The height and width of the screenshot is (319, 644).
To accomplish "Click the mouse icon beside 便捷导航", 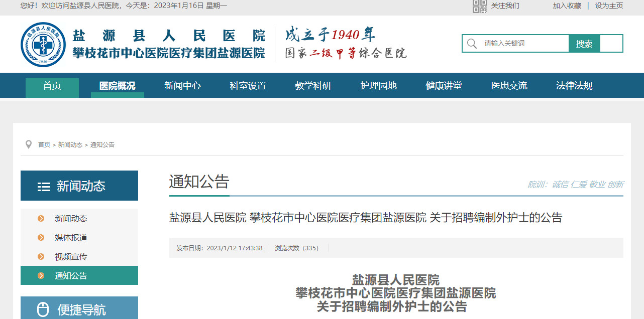I will [x=43, y=309].
